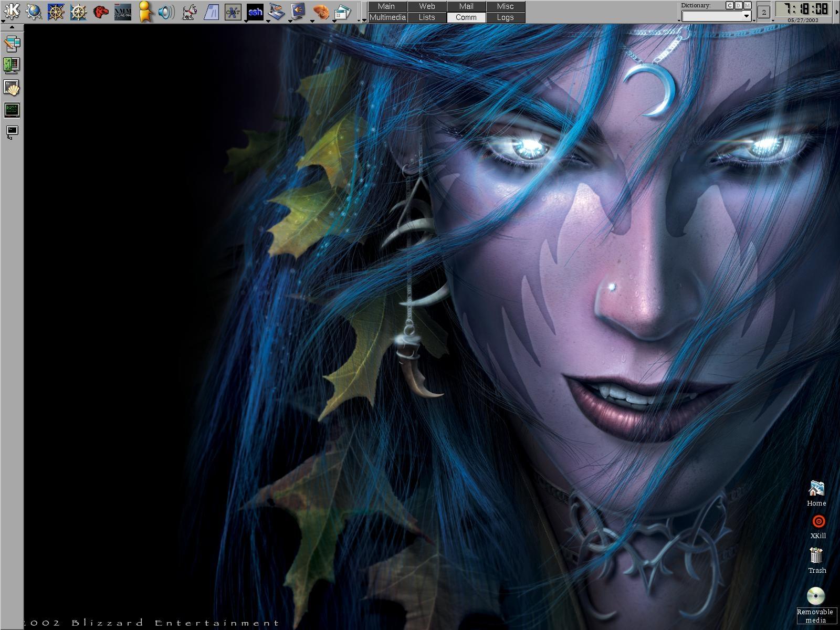The image size is (840, 630).
Task: Open the Dictionary combo box dropdown
Action: (x=746, y=16)
